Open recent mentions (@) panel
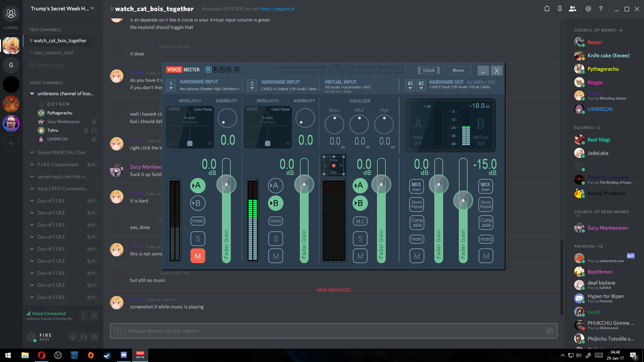Viewport: 644px width, 362px height. pyautogui.click(x=588, y=9)
